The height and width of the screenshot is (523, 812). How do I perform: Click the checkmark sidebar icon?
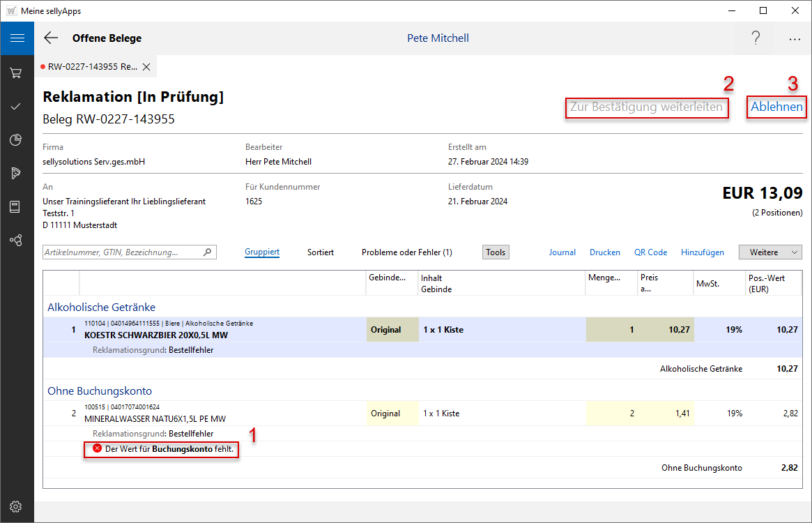pyautogui.click(x=16, y=107)
